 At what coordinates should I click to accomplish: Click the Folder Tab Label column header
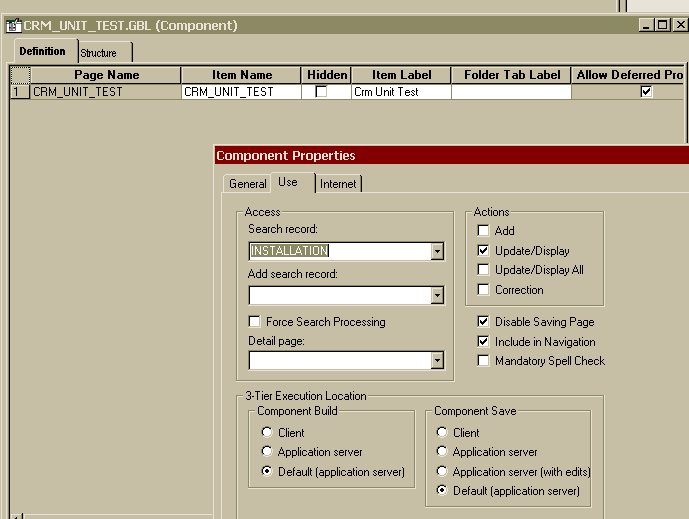pyautogui.click(x=511, y=75)
